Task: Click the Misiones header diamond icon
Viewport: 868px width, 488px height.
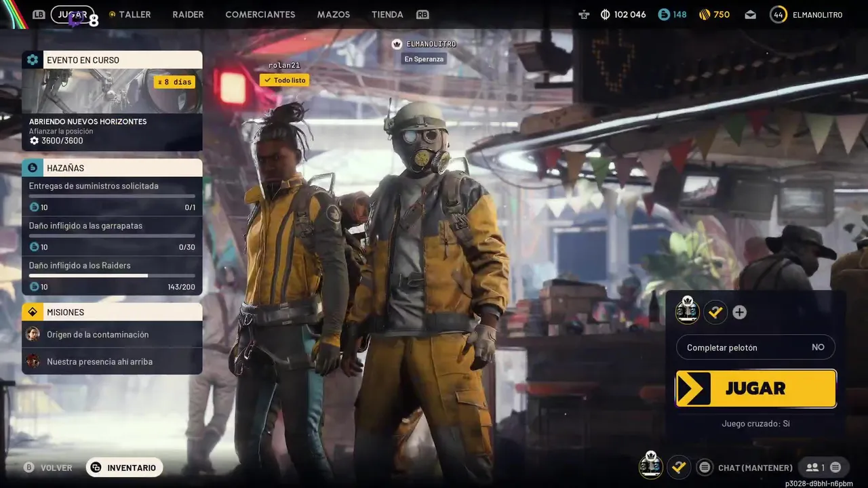Action: point(33,312)
